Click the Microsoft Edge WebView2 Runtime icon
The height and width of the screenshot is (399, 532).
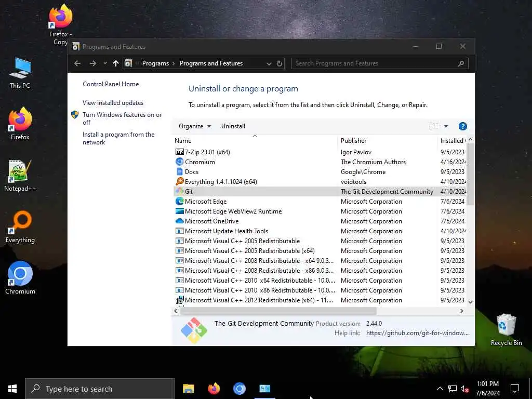pyautogui.click(x=179, y=211)
